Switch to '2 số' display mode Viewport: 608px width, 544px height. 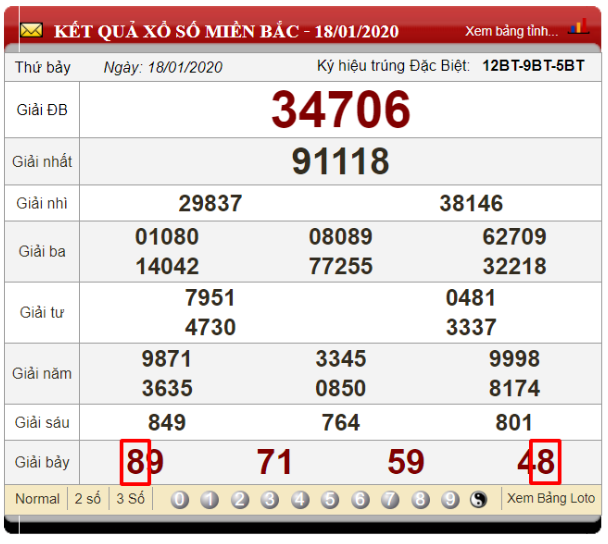click(87, 499)
